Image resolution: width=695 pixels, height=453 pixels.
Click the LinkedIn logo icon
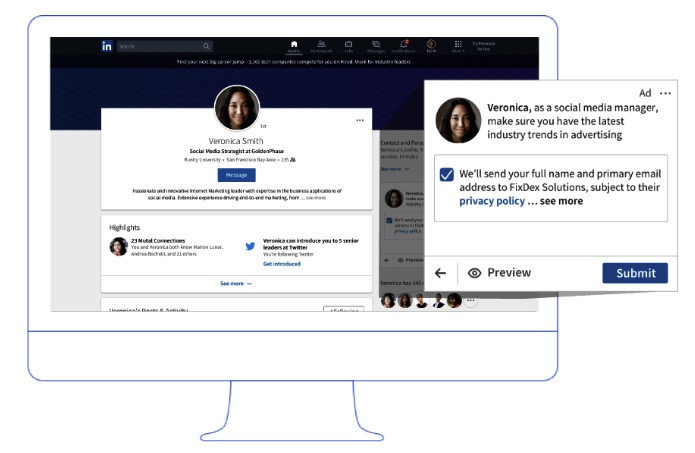pyautogui.click(x=107, y=46)
